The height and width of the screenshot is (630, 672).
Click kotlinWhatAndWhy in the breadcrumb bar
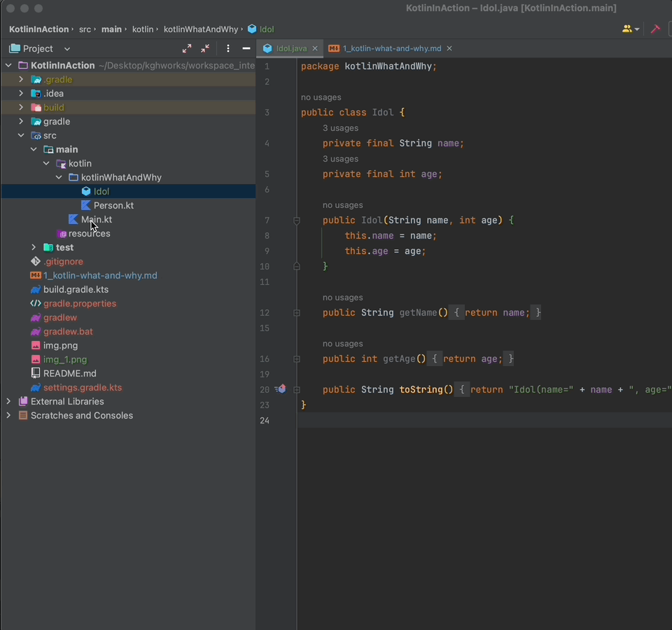pyautogui.click(x=201, y=29)
